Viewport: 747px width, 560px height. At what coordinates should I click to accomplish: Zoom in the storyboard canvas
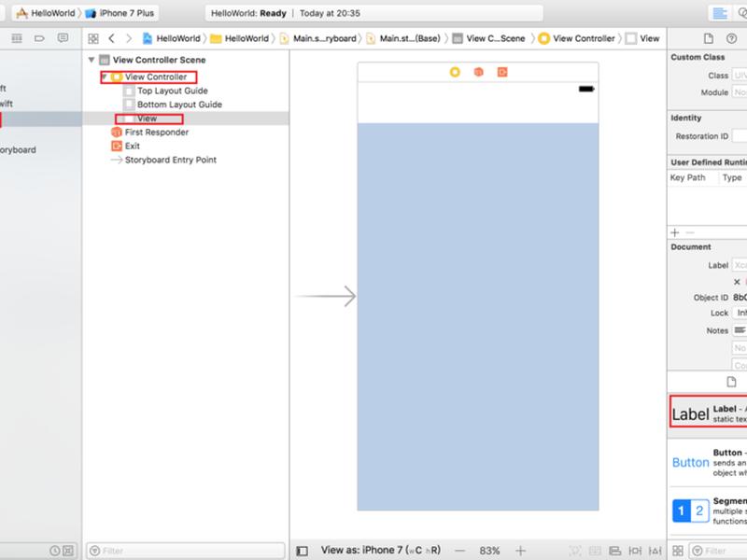520,551
